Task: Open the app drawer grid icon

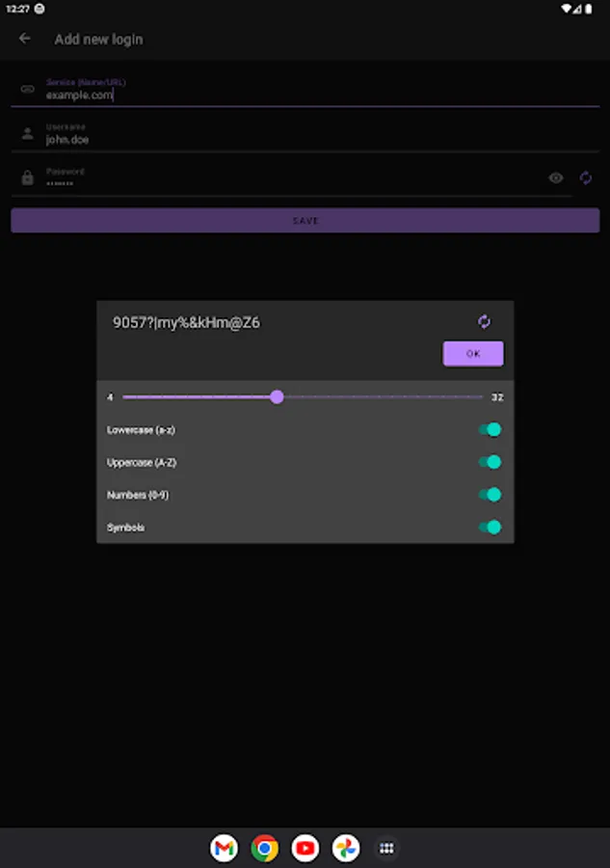Action: point(386,848)
